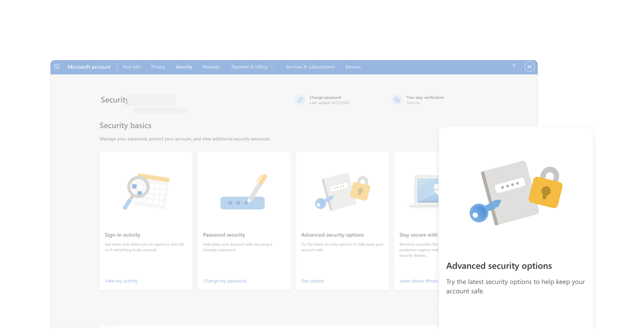Click Turn on under Two-step verification
644x329 pixels.
tap(413, 103)
